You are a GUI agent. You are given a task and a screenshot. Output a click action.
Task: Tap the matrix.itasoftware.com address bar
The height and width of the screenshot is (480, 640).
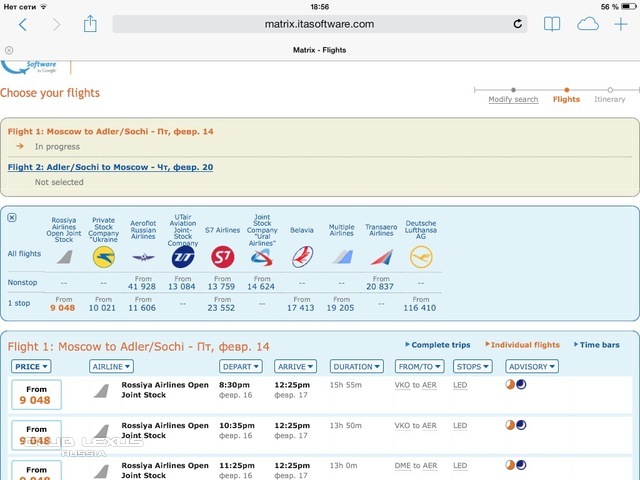tap(319, 24)
